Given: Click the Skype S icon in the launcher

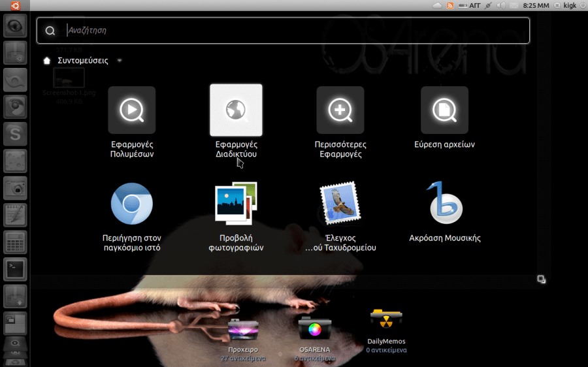Looking at the screenshot, I should [16, 135].
